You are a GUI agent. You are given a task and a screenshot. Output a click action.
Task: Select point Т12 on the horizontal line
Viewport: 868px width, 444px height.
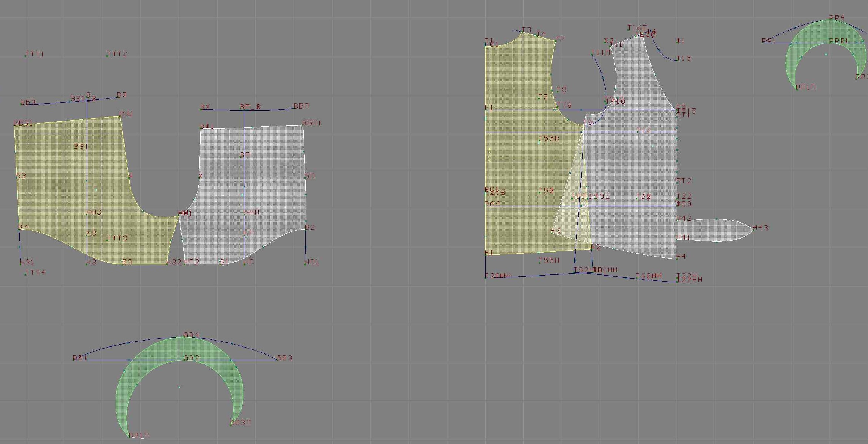tap(637, 132)
